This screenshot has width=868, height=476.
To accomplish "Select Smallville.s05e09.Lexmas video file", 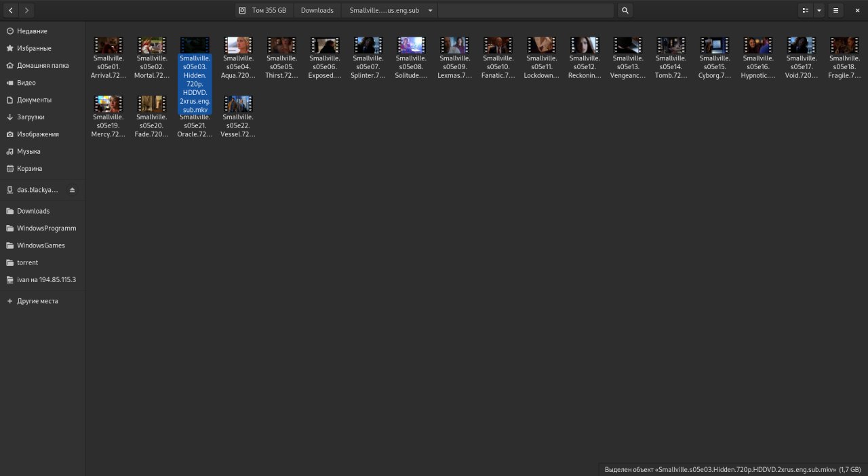I will click(455, 58).
